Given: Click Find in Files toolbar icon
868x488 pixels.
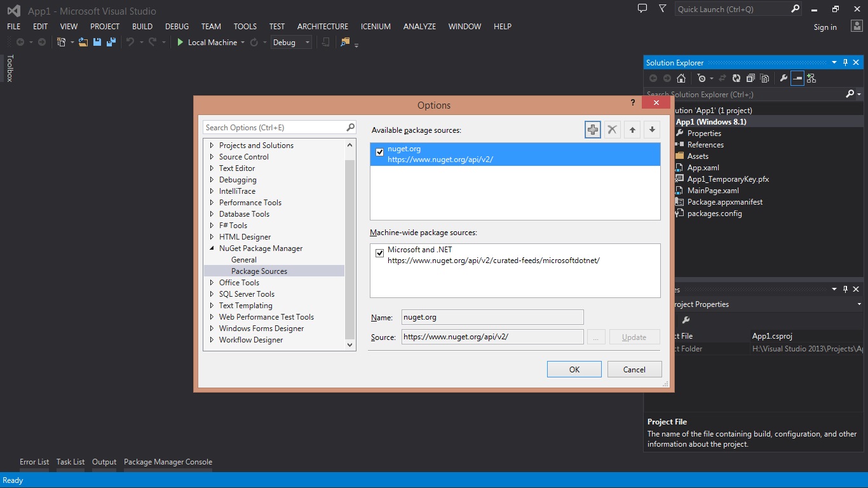Looking at the screenshot, I should pyautogui.click(x=345, y=42).
